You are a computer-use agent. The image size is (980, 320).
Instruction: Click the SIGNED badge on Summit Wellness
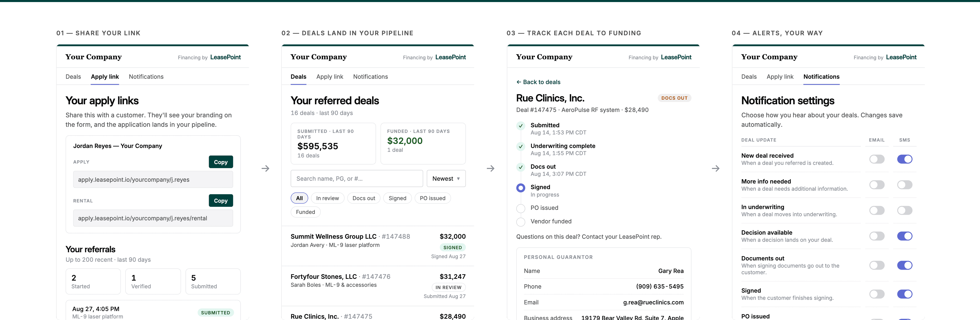(x=452, y=248)
